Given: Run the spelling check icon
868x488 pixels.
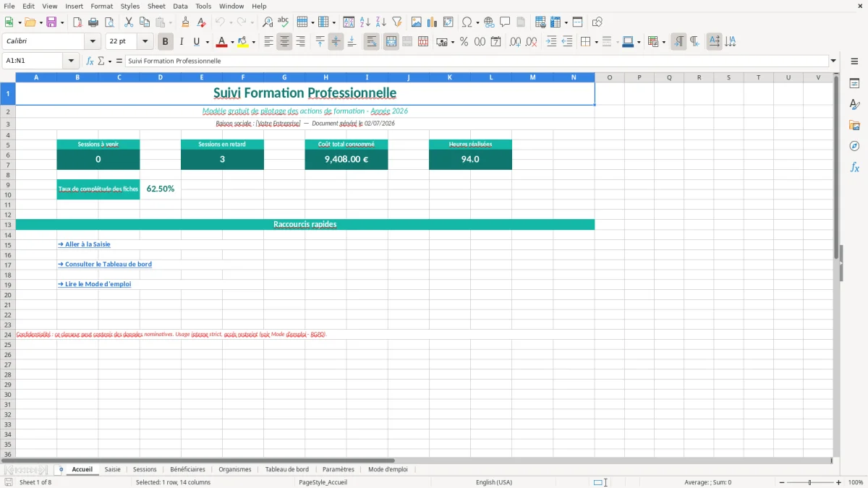Looking at the screenshot, I should pos(284,22).
